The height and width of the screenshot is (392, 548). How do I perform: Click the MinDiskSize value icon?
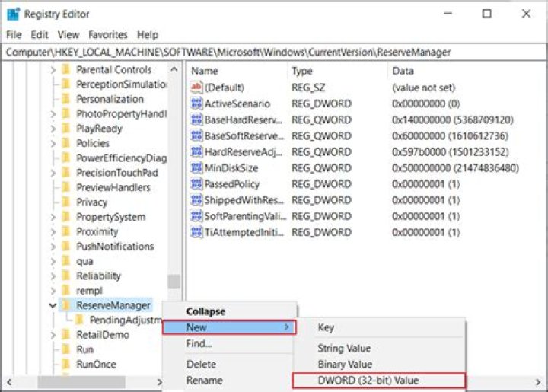click(x=196, y=167)
